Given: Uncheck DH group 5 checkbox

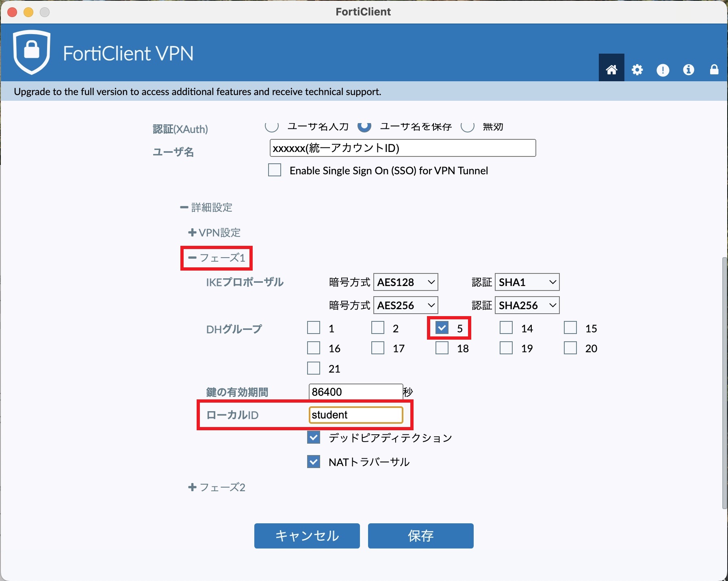Looking at the screenshot, I should click(x=442, y=328).
